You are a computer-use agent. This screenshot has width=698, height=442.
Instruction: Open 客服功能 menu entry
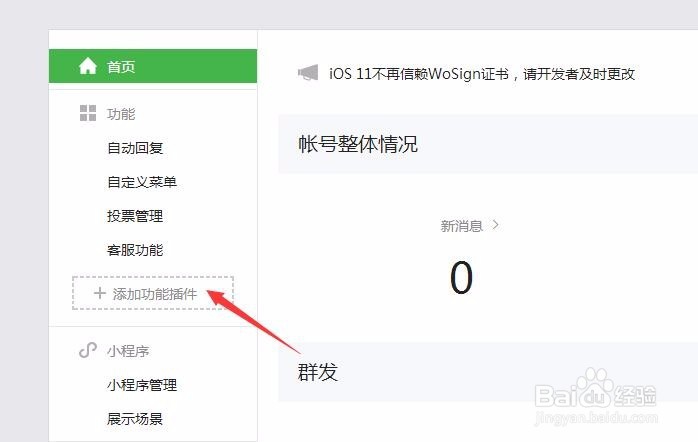(x=135, y=250)
